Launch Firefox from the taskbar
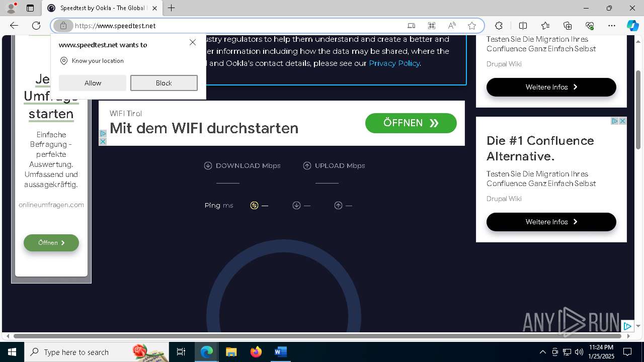The width and height of the screenshot is (644, 362). pyautogui.click(x=256, y=352)
